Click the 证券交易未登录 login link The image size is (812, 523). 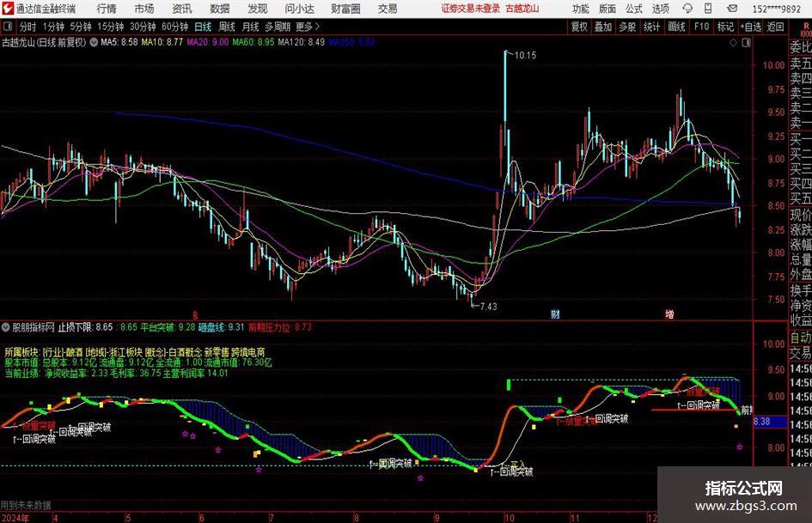[x=471, y=9]
